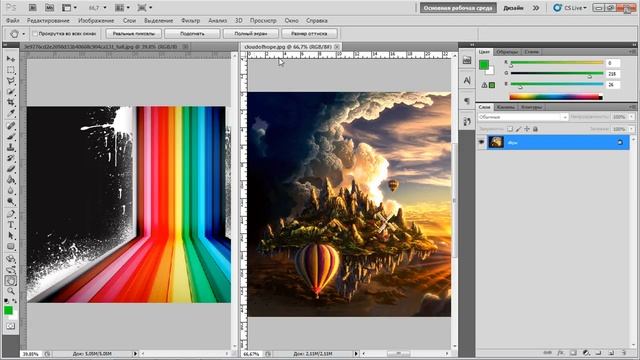Launch Bridge from top bar
Viewport: 640px width, 360px height.
tap(33, 8)
